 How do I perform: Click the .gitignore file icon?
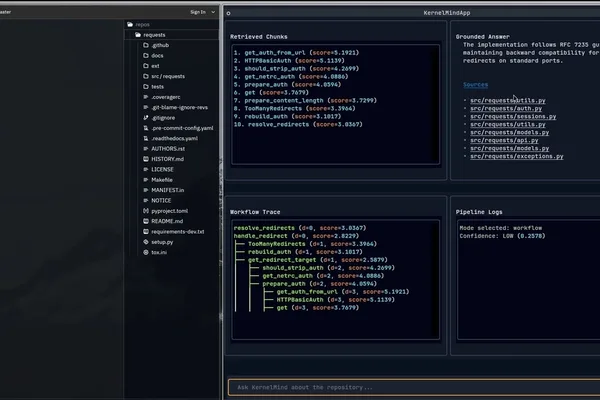tap(146, 118)
